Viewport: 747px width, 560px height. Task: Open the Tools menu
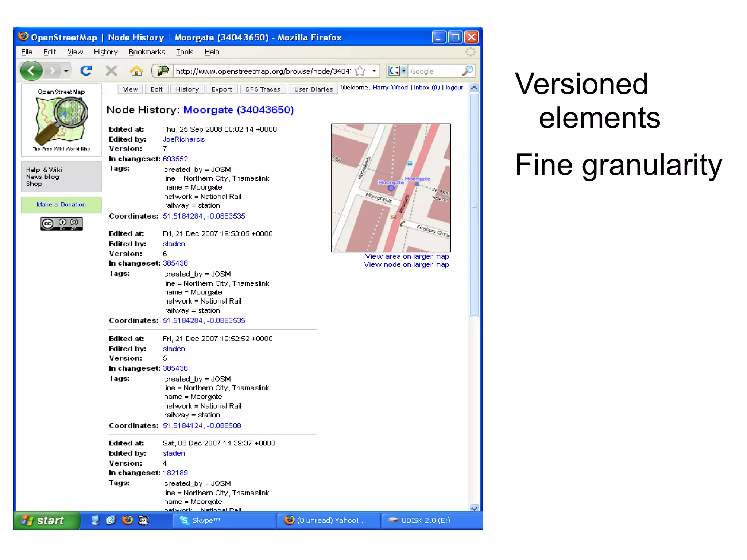point(185,52)
